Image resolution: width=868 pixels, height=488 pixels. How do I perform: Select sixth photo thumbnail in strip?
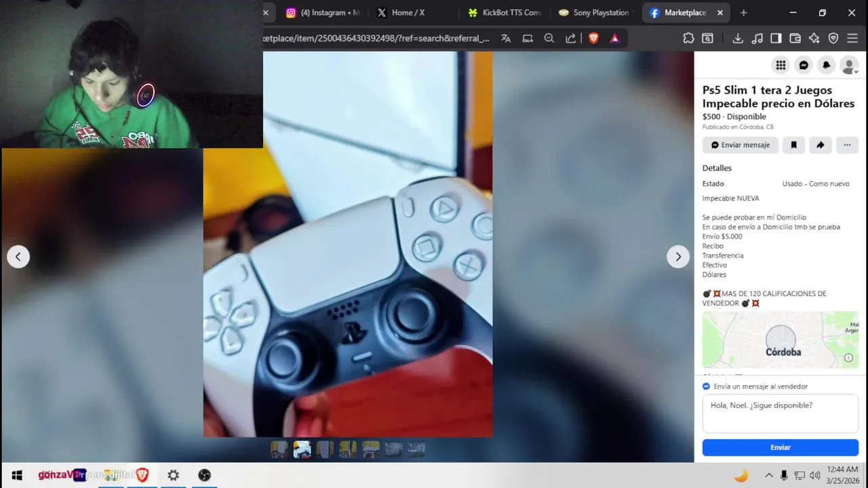tap(393, 449)
